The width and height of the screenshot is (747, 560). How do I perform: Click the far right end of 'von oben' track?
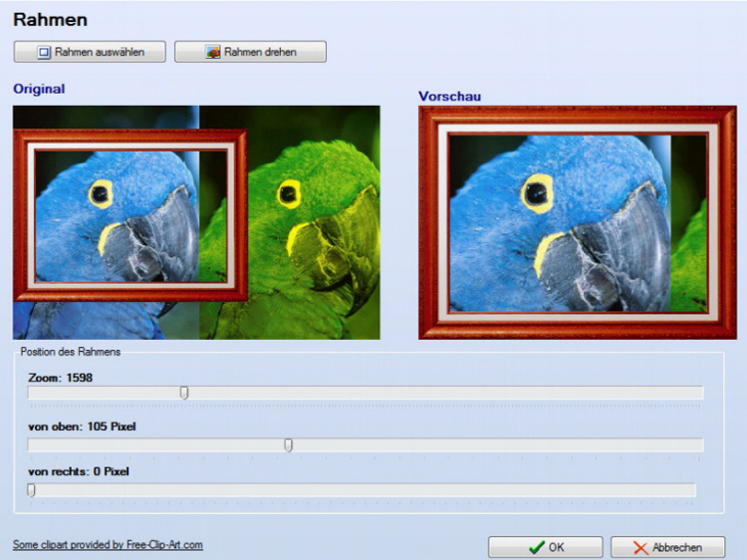pyautogui.click(x=698, y=445)
